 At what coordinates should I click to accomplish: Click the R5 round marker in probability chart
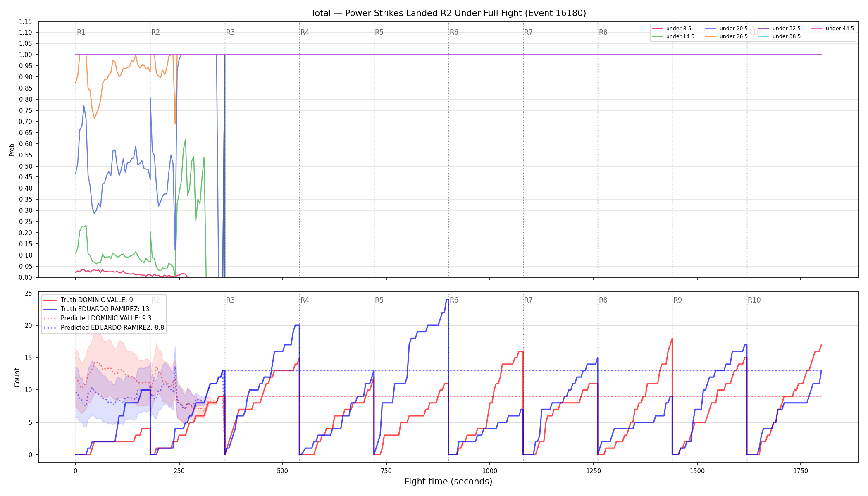[379, 32]
